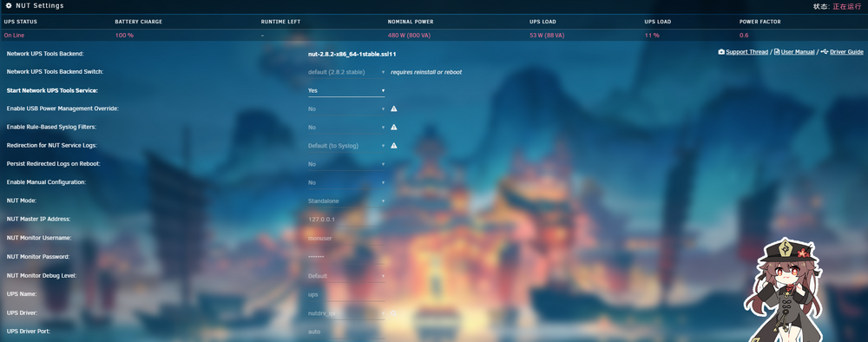The height and width of the screenshot is (342, 868).
Task: Open Start Network UPS Tools Service dropdown
Action: (346, 91)
